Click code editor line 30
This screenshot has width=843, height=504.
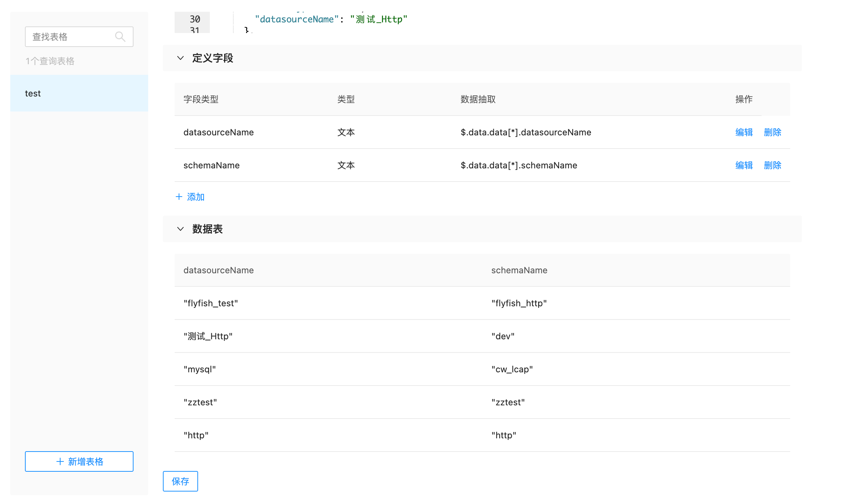331,19
